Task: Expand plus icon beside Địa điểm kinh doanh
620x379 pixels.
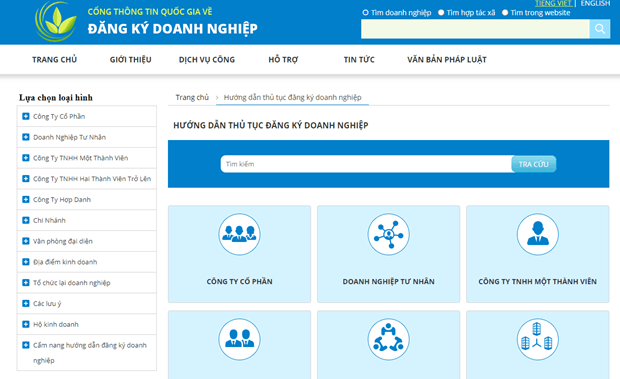Action: [x=26, y=262]
